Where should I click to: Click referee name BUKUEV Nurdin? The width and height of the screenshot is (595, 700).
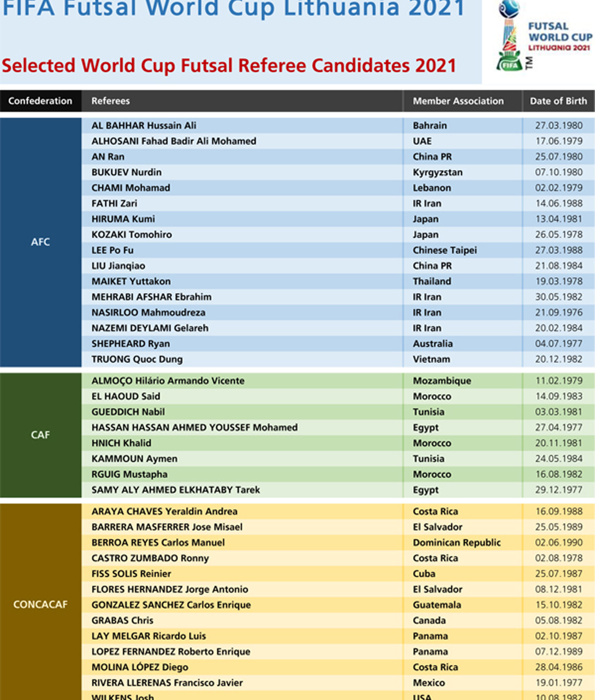[x=127, y=172]
